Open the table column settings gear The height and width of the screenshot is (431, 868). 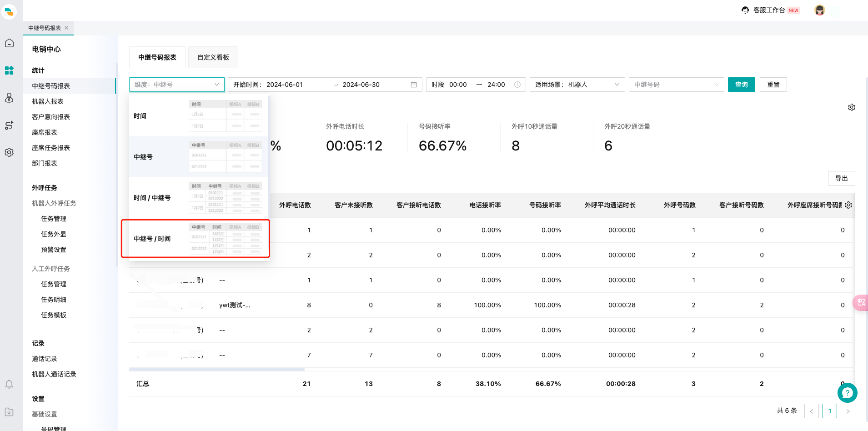click(848, 205)
